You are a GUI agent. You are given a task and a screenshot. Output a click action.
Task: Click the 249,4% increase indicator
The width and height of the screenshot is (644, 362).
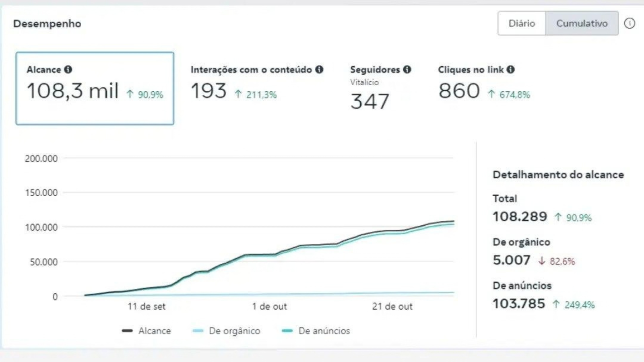pos(574,305)
